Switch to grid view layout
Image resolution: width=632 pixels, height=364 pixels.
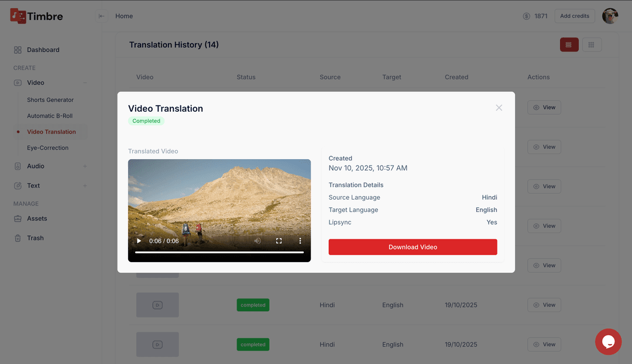[x=592, y=44]
